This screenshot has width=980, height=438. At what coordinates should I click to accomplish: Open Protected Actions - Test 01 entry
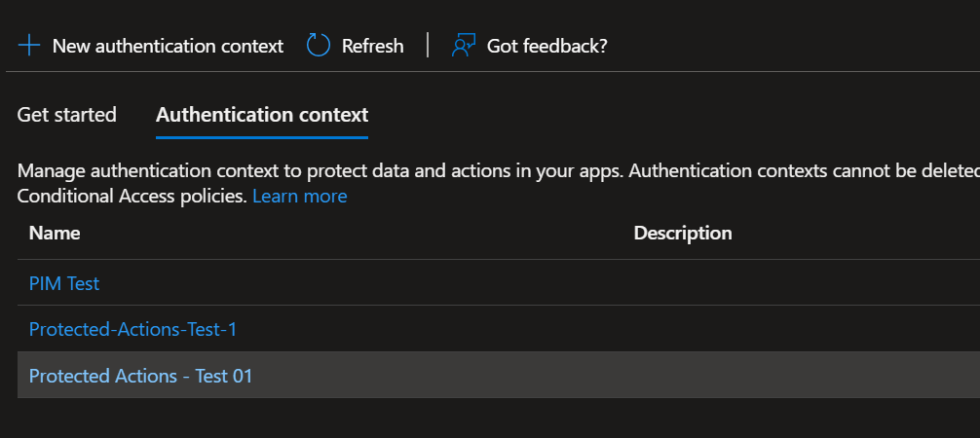[140, 376]
